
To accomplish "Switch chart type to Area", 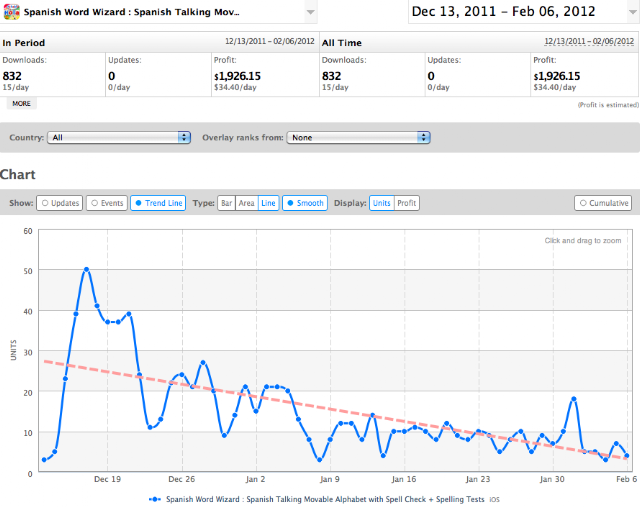I will tap(247, 203).
